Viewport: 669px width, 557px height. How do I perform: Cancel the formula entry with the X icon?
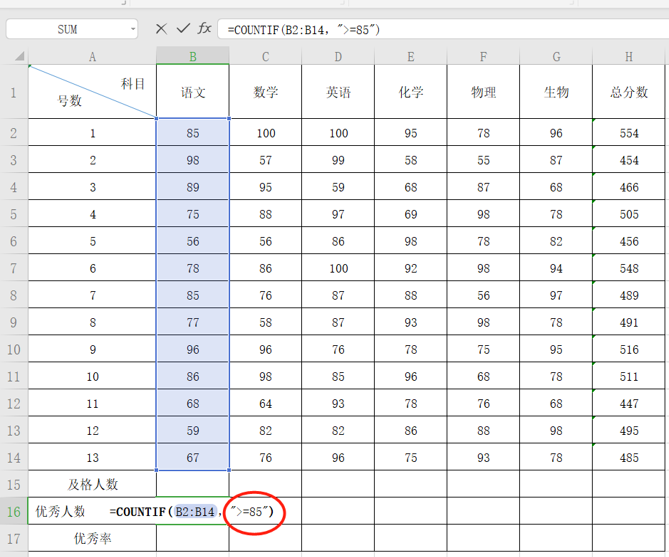click(161, 29)
